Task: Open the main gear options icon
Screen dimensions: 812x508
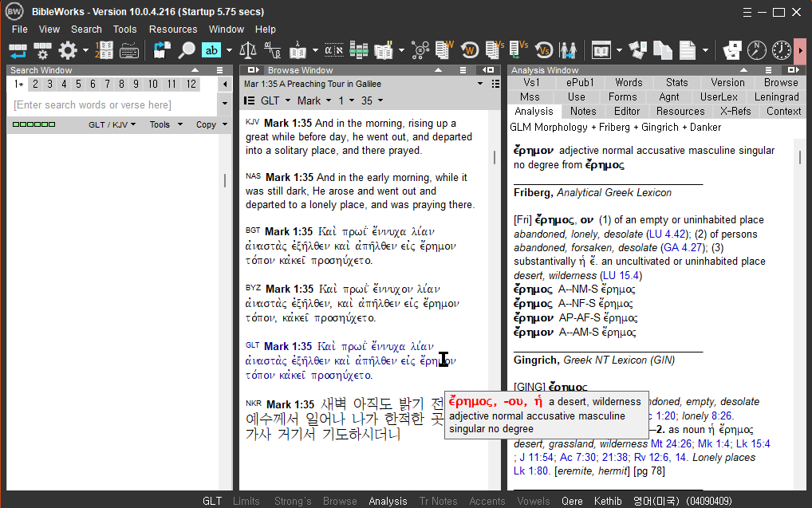Action: point(68,50)
